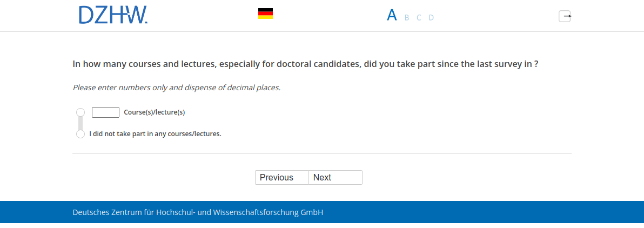Select section A indicator in header

pyautogui.click(x=392, y=16)
